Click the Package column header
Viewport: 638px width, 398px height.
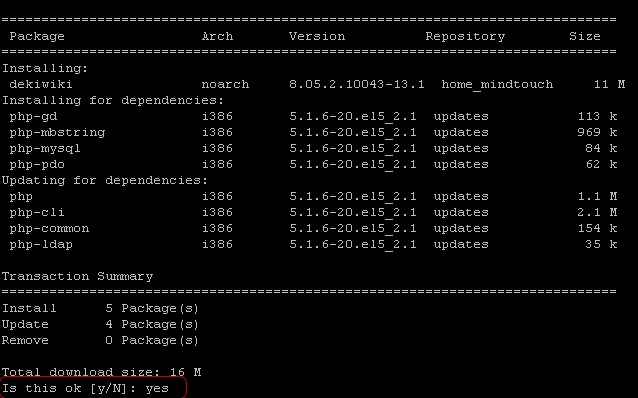(37, 36)
